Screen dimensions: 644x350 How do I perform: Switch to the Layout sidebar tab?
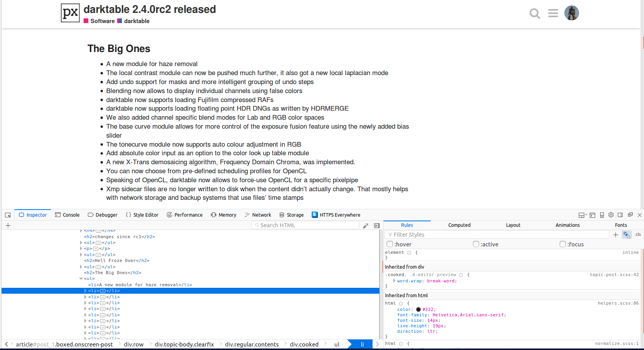(513, 225)
